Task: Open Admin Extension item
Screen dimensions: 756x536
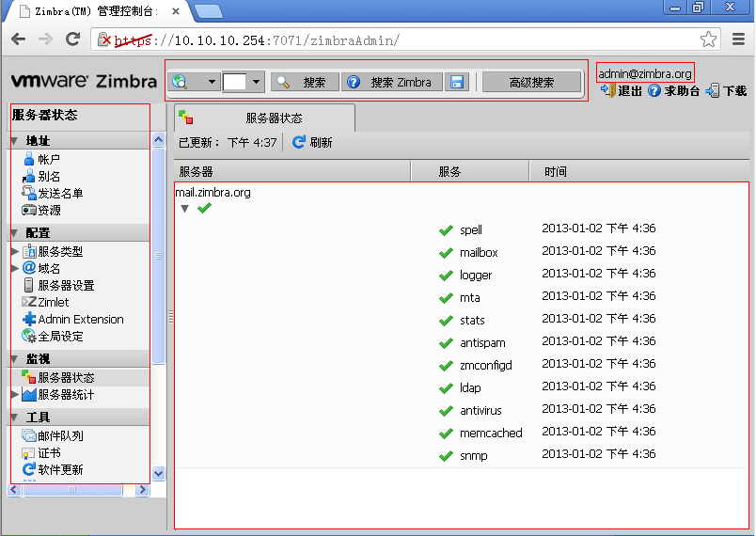Action: pos(72,319)
